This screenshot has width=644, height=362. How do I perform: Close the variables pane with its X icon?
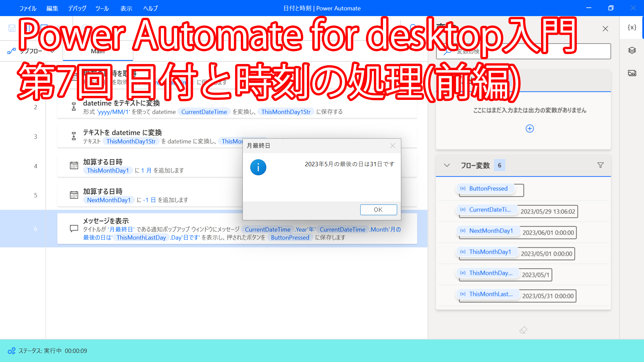(x=605, y=29)
